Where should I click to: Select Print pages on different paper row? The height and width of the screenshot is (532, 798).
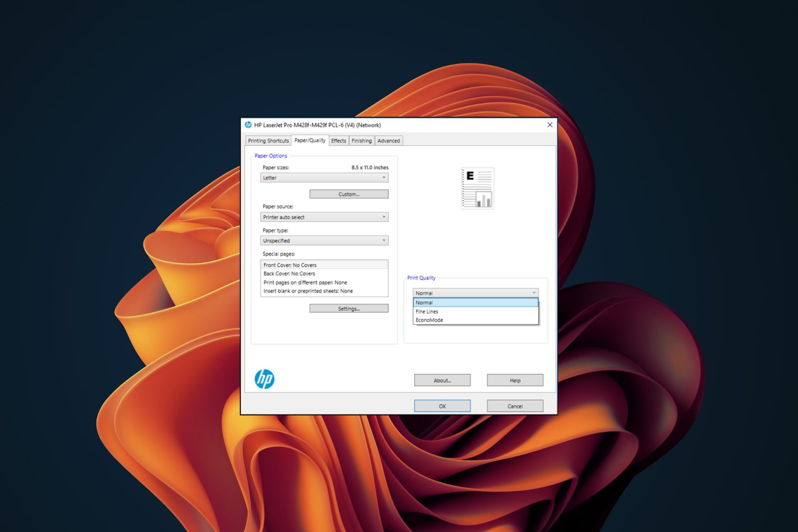pos(324,282)
